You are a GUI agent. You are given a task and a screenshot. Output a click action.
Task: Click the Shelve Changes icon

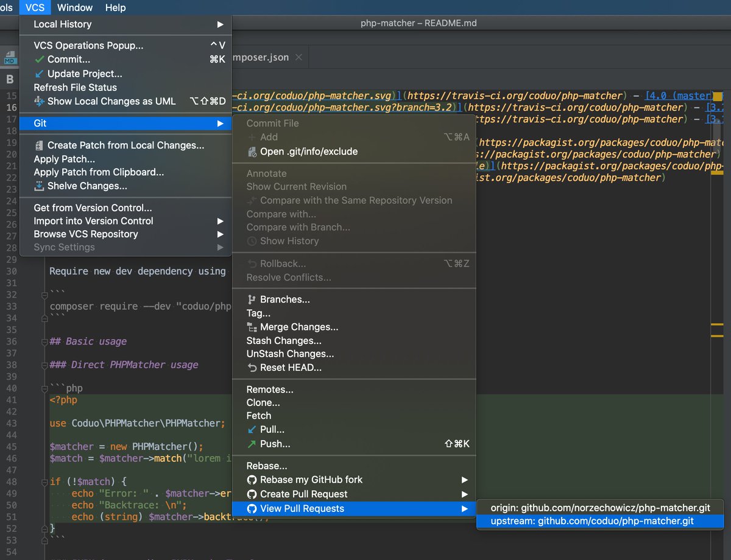40,186
